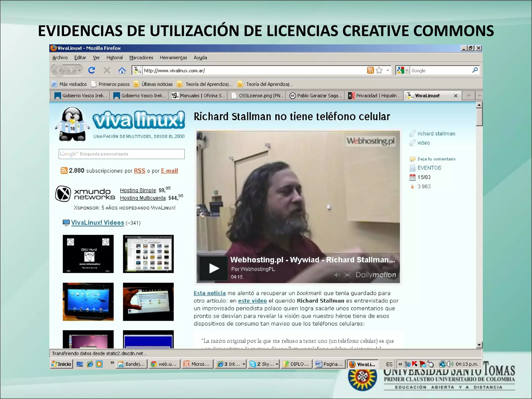Open the Herramientas menu
The height and width of the screenshot is (399, 532).
click(174, 57)
